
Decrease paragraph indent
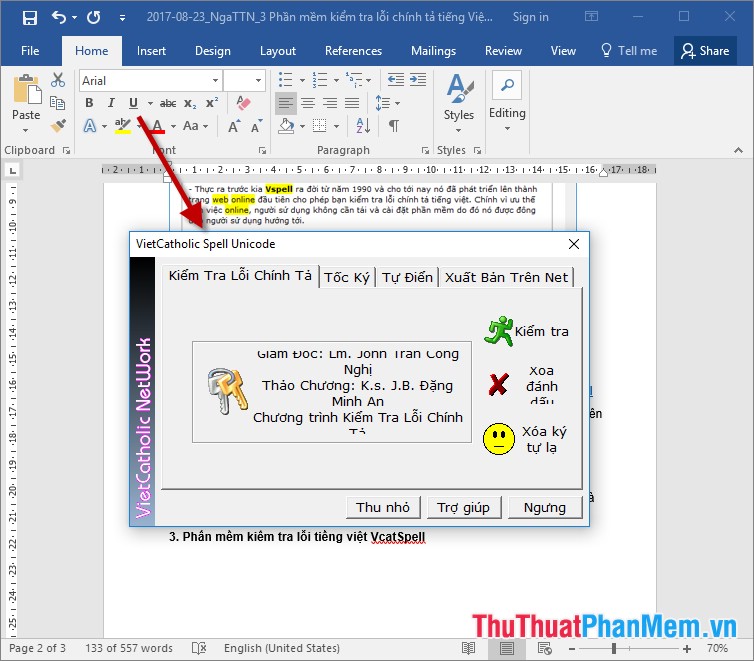pos(396,80)
